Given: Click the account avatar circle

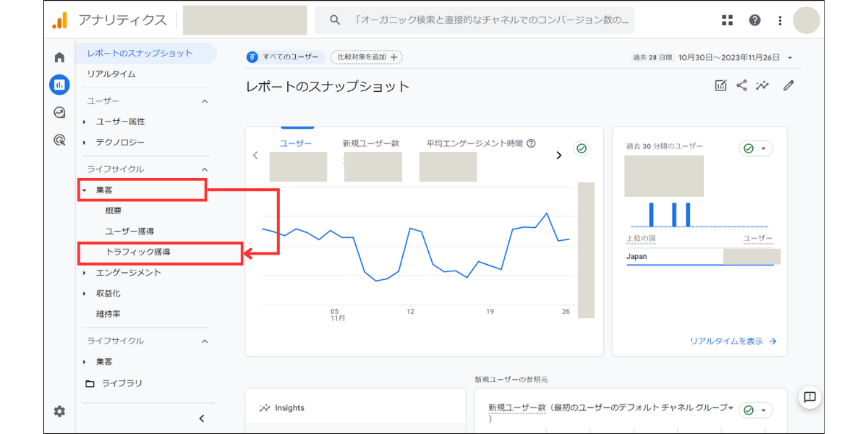Looking at the screenshot, I should [x=807, y=20].
